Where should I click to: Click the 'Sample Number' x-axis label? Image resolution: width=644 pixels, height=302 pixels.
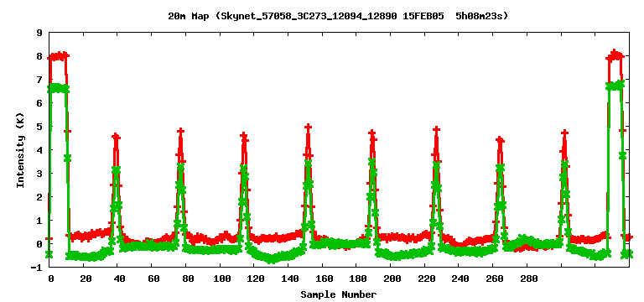(339, 294)
